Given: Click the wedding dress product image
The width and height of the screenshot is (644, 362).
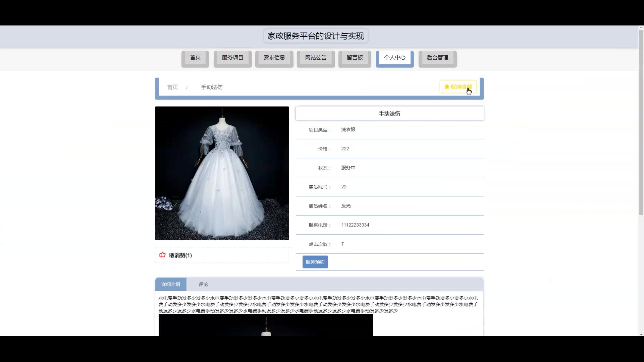Looking at the screenshot, I should 222,173.
